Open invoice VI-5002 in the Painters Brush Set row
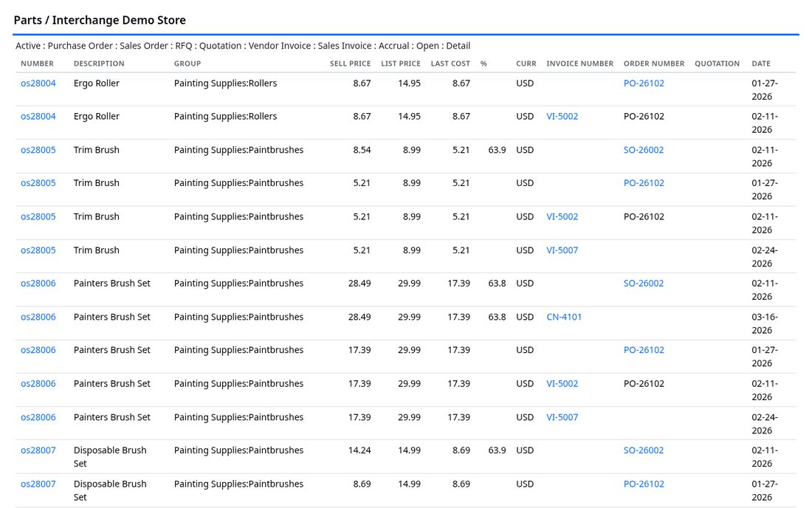This screenshot has width=812, height=508. [x=562, y=384]
